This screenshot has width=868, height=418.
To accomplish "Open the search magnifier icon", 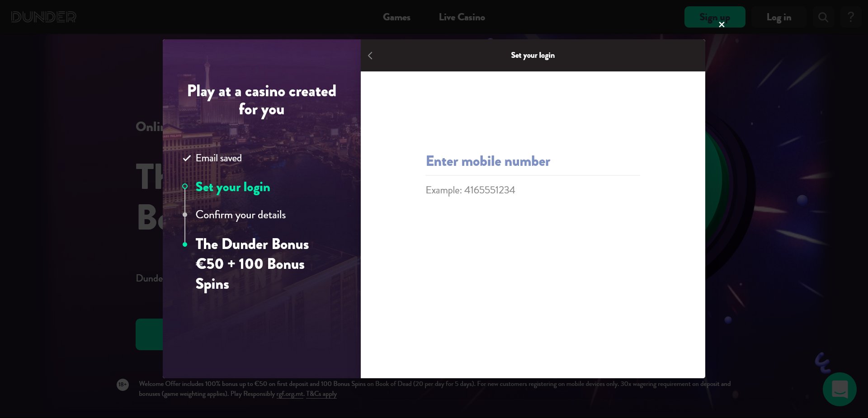I will [x=823, y=17].
